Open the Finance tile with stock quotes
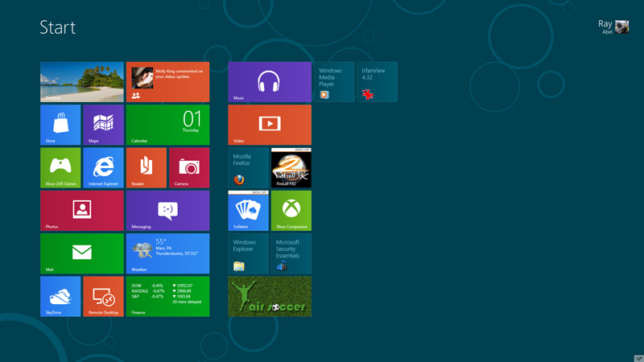 click(x=167, y=296)
